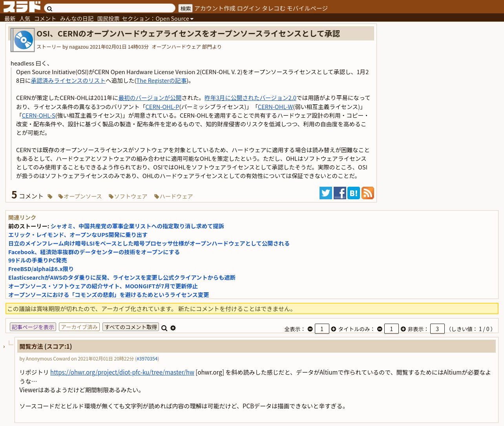Click すべてのコメント取得 button

tap(131, 327)
